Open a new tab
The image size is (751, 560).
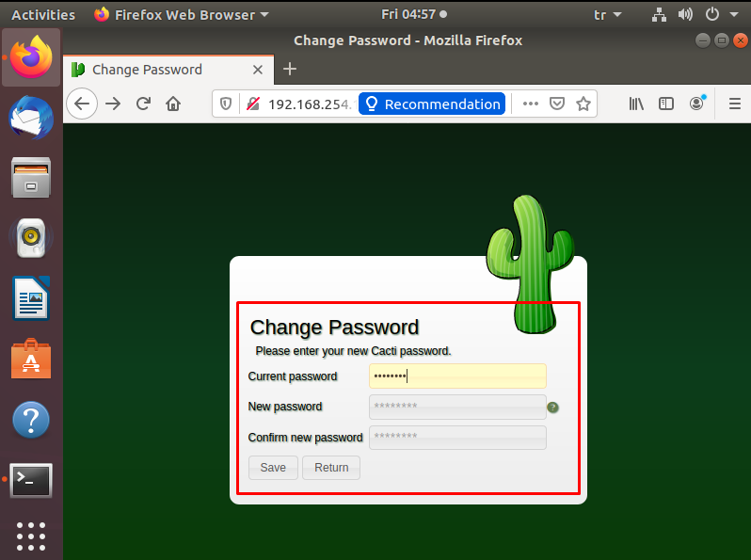(290, 69)
